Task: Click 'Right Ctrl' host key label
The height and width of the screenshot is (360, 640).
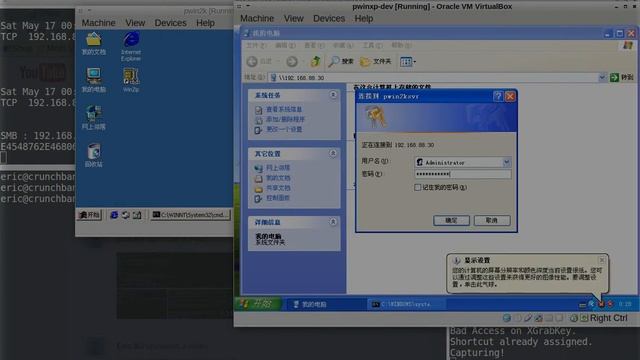Action: 609,318
